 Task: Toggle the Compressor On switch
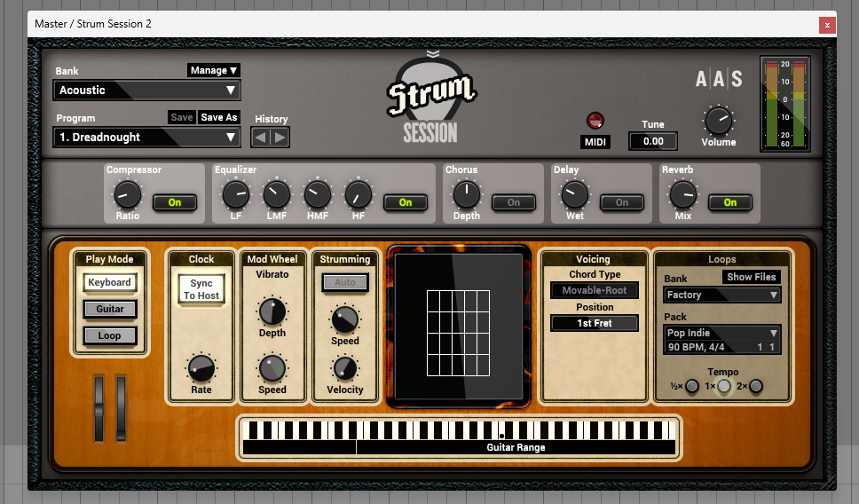point(175,202)
